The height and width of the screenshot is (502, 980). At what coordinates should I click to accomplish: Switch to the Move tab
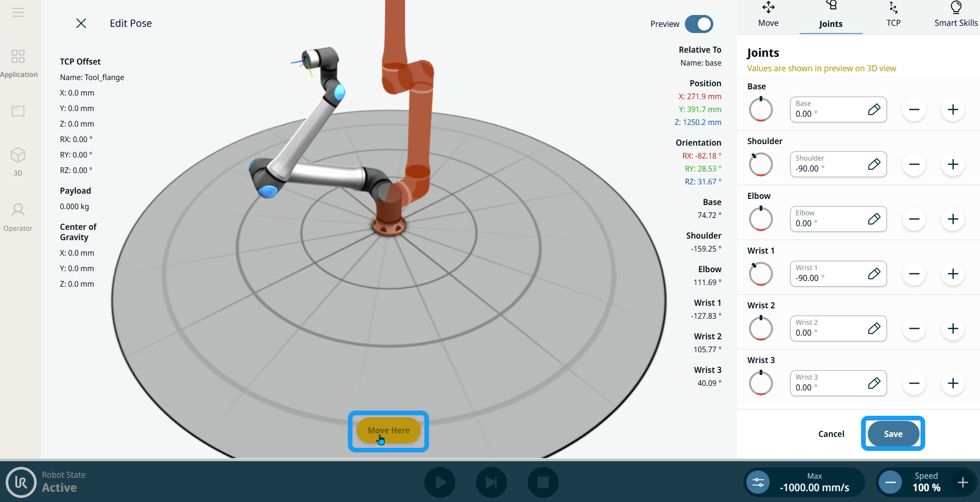coord(768,15)
